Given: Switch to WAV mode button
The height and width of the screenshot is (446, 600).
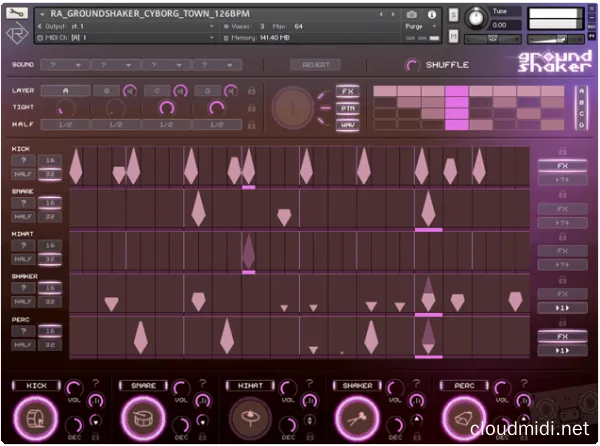Looking at the screenshot, I should (347, 125).
